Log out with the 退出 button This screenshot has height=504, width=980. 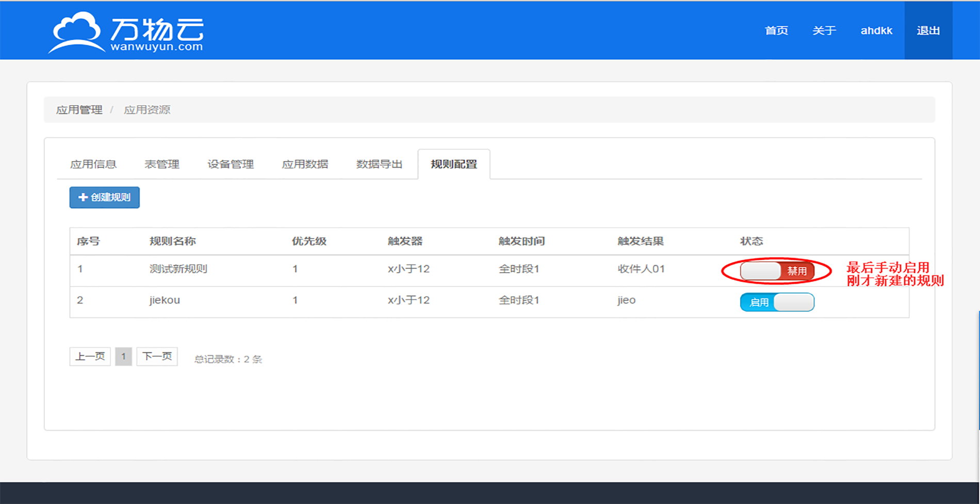pyautogui.click(x=928, y=30)
